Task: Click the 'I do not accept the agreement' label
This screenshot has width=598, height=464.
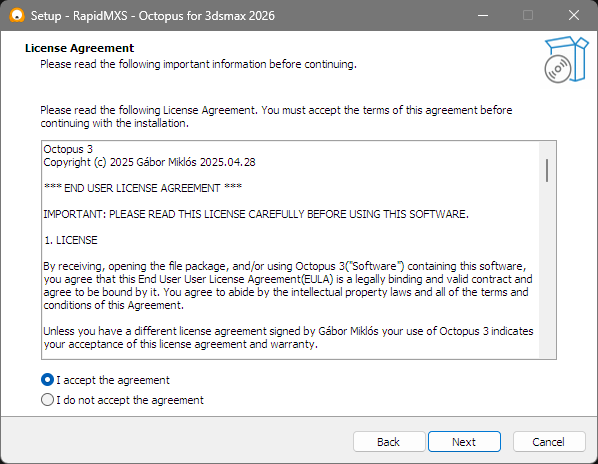Action: click(x=130, y=400)
